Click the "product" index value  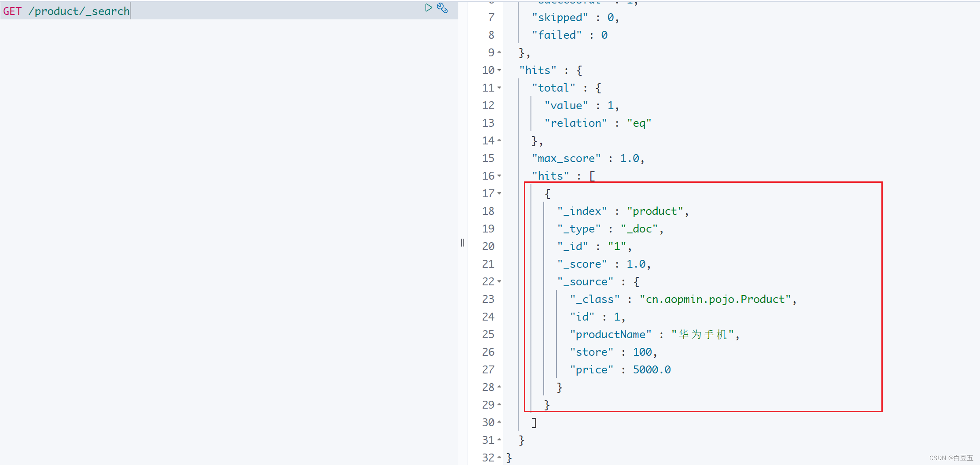[655, 211]
